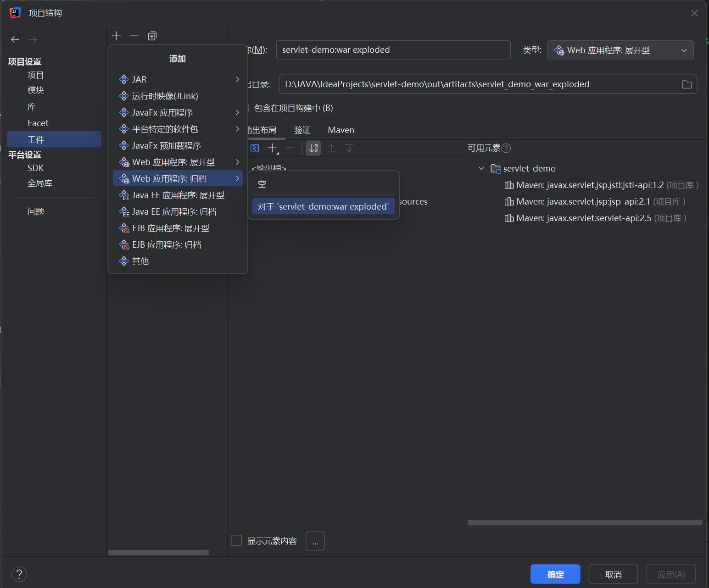Screen dimensions: 709x588
Task: Open 全局库 under 平台设置
Action: pos(40,183)
